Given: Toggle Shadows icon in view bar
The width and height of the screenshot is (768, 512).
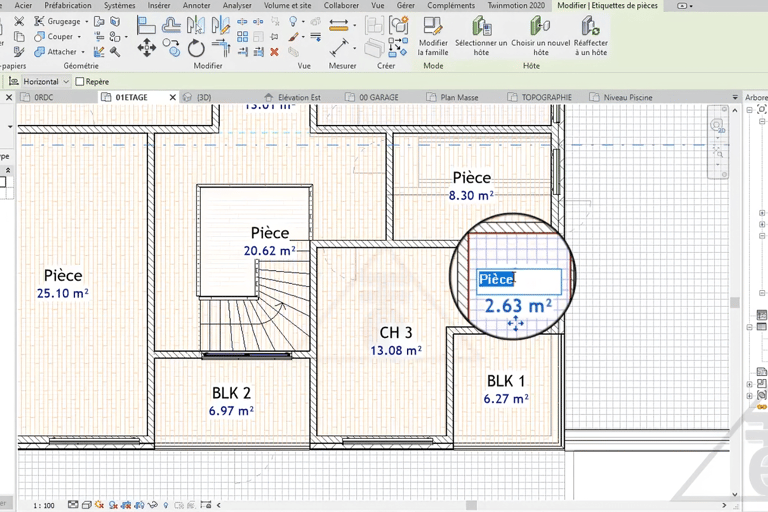Looking at the screenshot, I should pos(113,504).
